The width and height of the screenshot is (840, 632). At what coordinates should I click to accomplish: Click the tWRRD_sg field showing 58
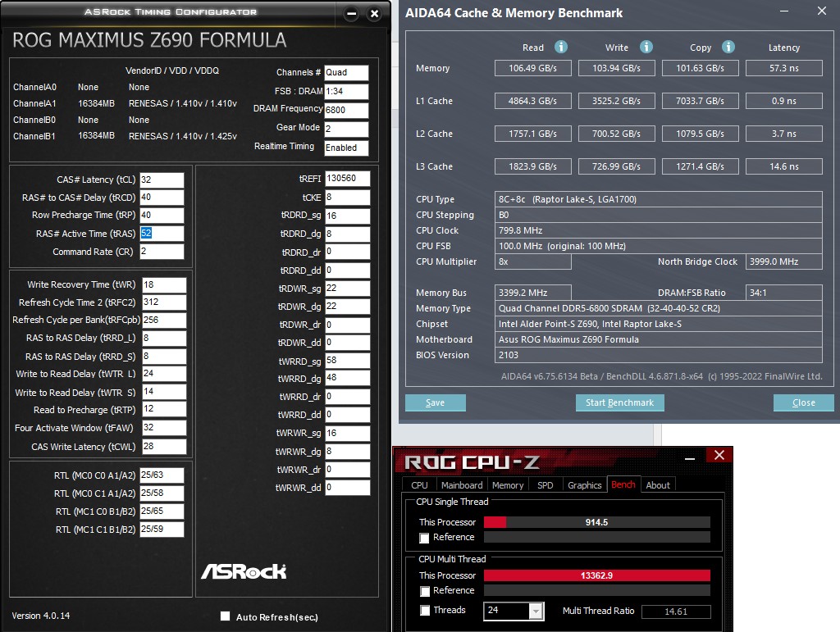347,361
